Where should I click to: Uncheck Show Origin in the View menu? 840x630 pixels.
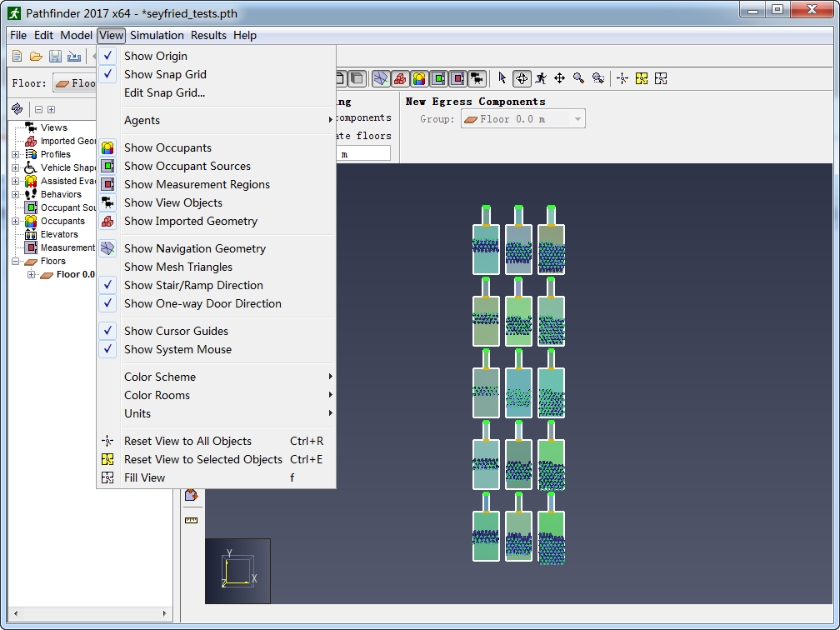pyautogui.click(x=217, y=56)
